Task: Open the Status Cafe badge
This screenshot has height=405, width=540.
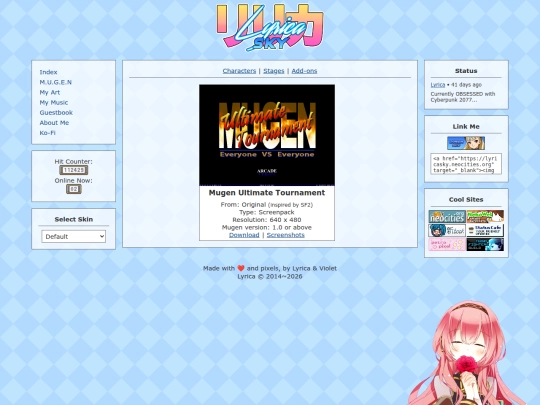Action: tap(485, 230)
